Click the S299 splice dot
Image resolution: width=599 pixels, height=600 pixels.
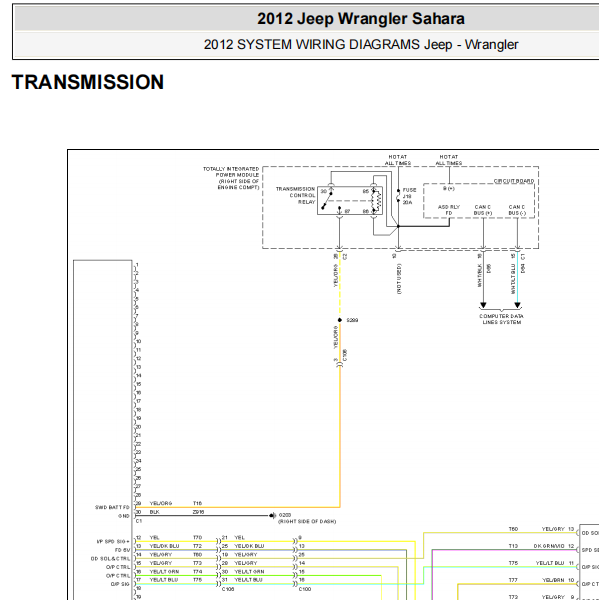(x=339, y=320)
